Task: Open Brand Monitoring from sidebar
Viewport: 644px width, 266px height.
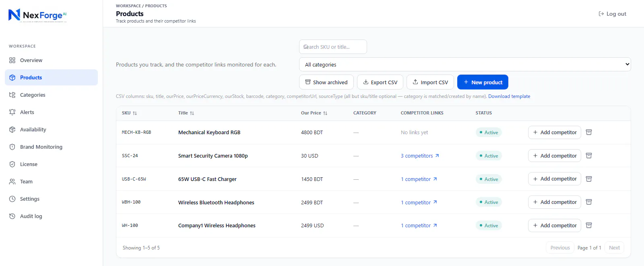Action: tap(51, 147)
